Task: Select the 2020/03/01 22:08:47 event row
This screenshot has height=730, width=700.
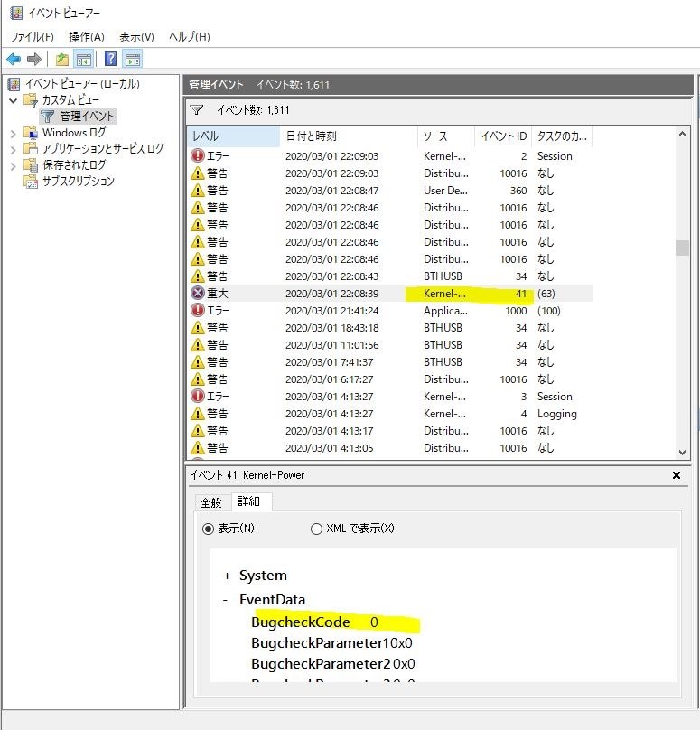Action: [x=390, y=191]
